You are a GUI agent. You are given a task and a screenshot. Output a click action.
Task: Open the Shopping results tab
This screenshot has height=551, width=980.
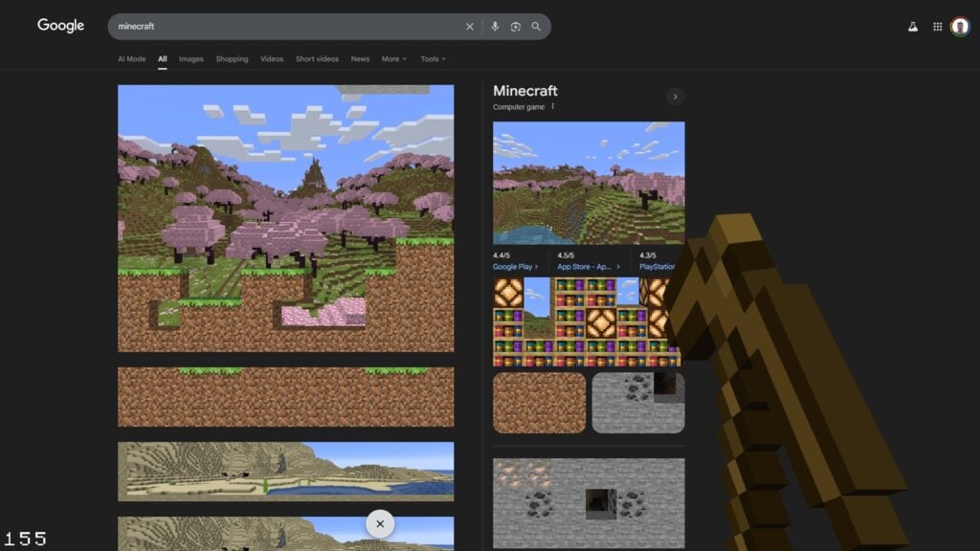coord(232,59)
